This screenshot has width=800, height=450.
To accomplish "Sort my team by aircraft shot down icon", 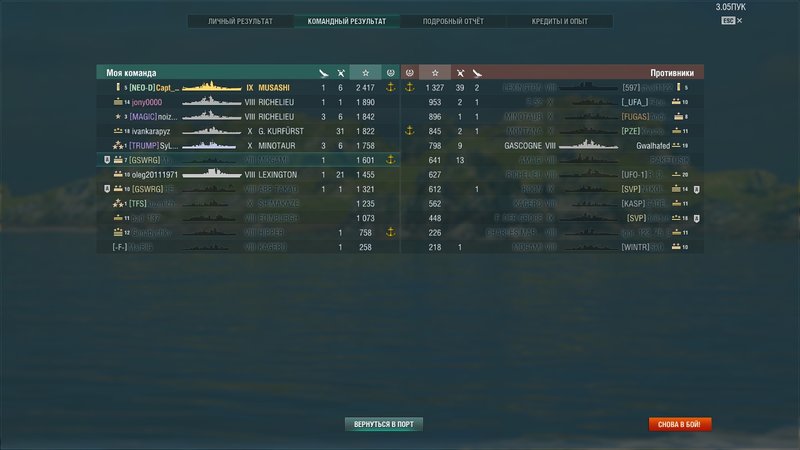I will pyautogui.click(x=323, y=73).
